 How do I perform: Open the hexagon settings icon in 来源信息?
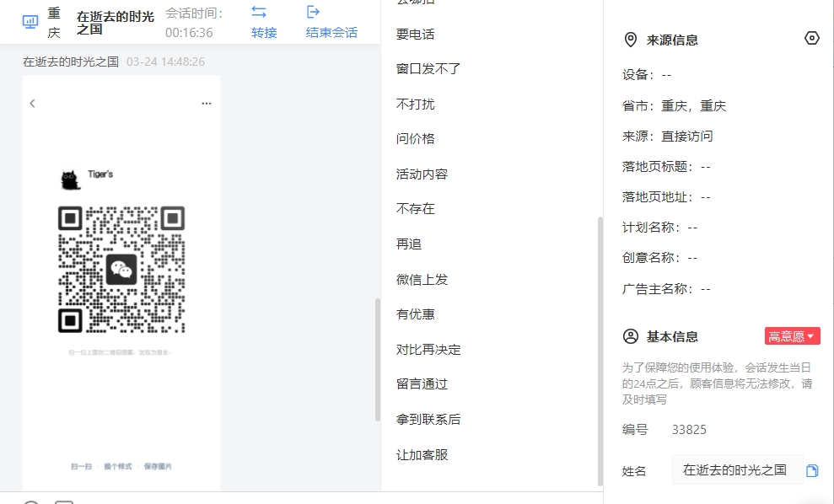click(812, 38)
